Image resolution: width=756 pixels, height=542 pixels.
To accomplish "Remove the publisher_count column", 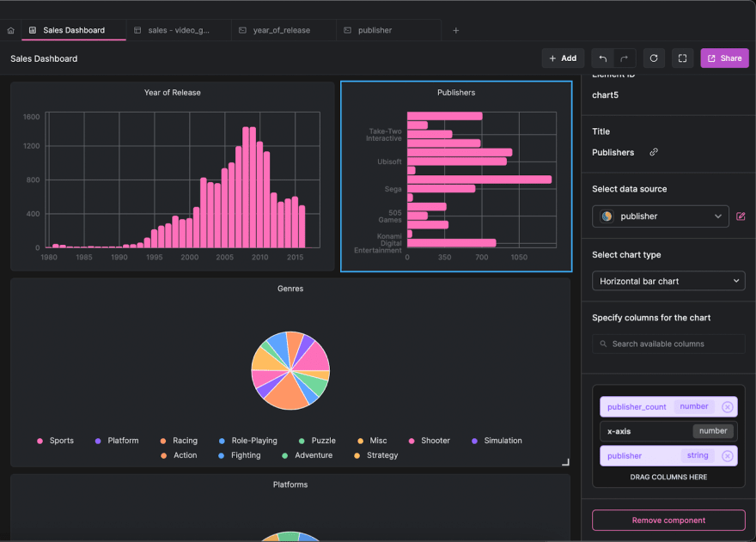I will pyautogui.click(x=727, y=407).
